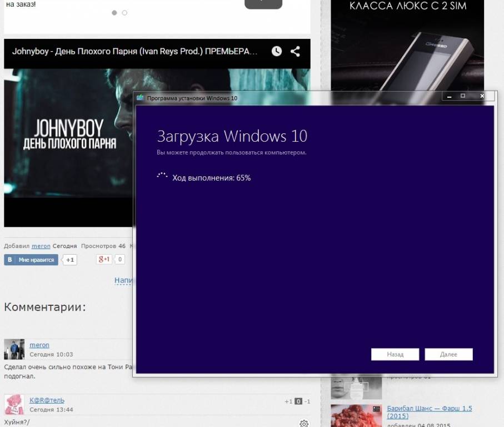This screenshot has height=427, width=504.
Task: Click the 'Комментарии:' heading
Action: pos(45,307)
